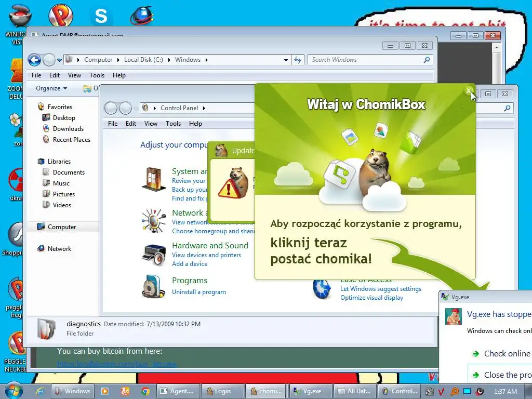Click the red V tray icon
The height and width of the screenshot is (399, 532).
click(441, 392)
